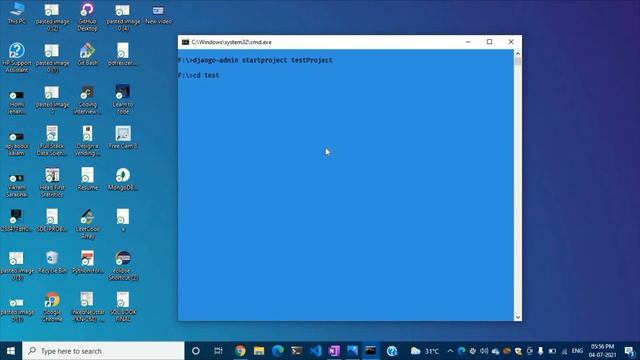Image resolution: width=640 pixels, height=360 pixels.
Task: Click scrollbar up arrow in cmd window
Action: point(518,53)
